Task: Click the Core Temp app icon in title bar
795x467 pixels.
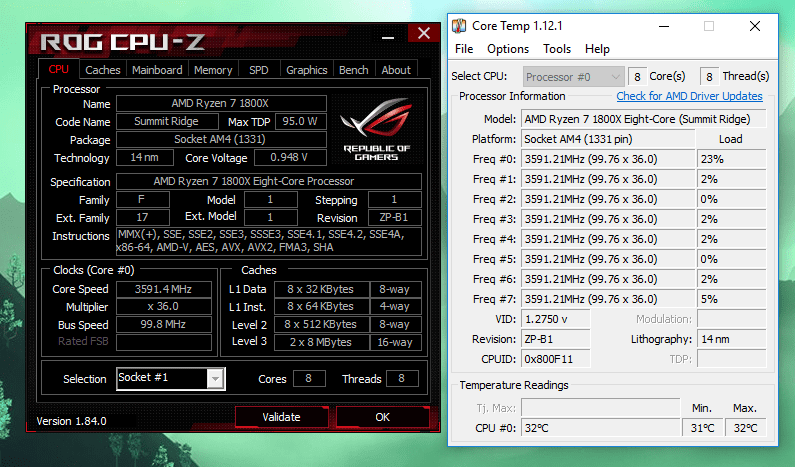Action: click(459, 26)
